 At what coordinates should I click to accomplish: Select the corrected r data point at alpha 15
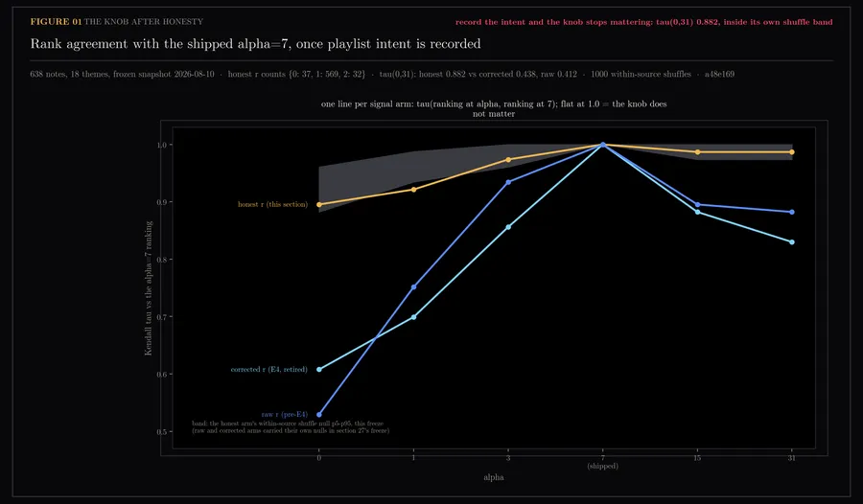(x=697, y=213)
